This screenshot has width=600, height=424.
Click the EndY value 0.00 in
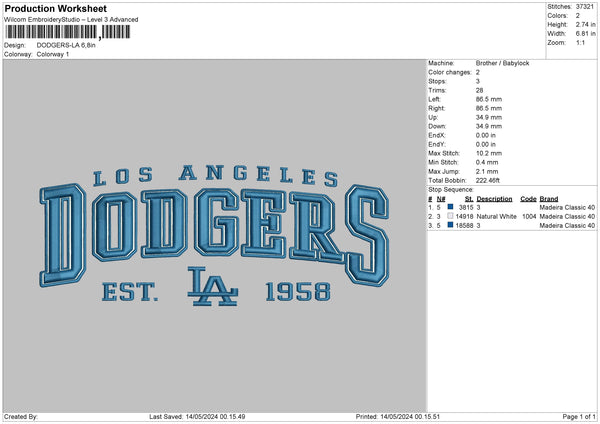tap(486, 145)
